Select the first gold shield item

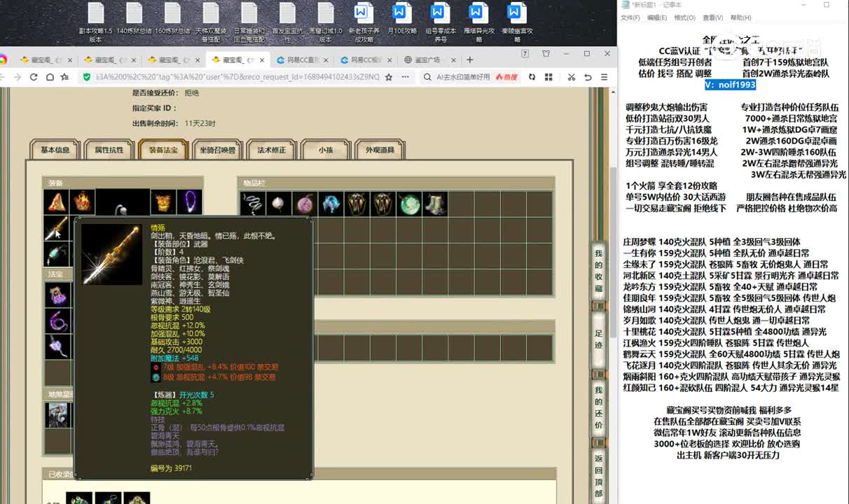coord(357,204)
